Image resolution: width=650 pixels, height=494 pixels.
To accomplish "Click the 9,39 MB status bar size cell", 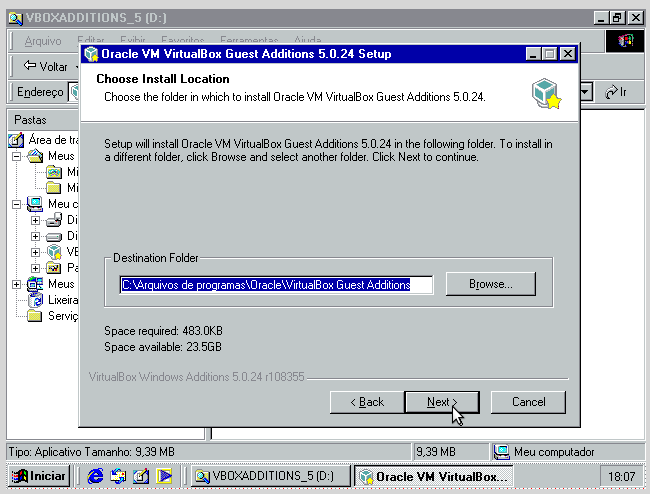I will 451,452.
